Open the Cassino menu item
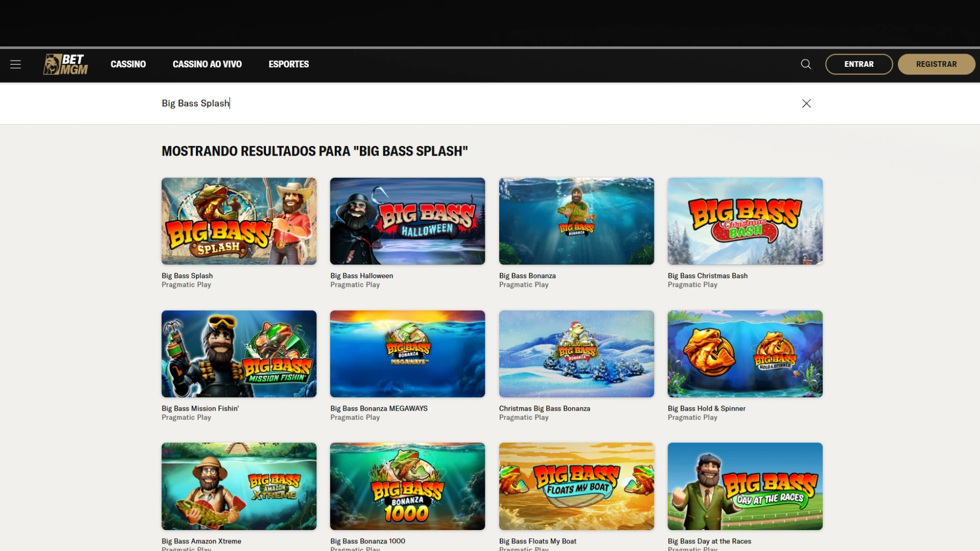Screen dimensions: 980x551 click(128, 64)
